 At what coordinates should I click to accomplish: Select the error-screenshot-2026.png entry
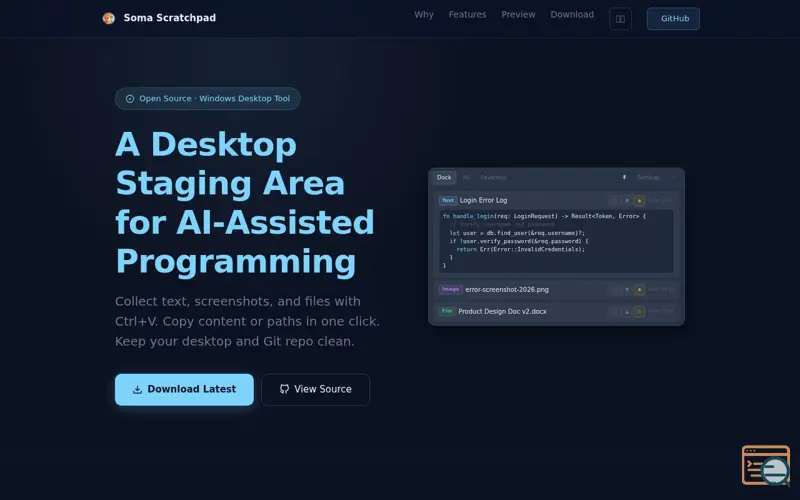pyautogui.click(x=507, y=290)
